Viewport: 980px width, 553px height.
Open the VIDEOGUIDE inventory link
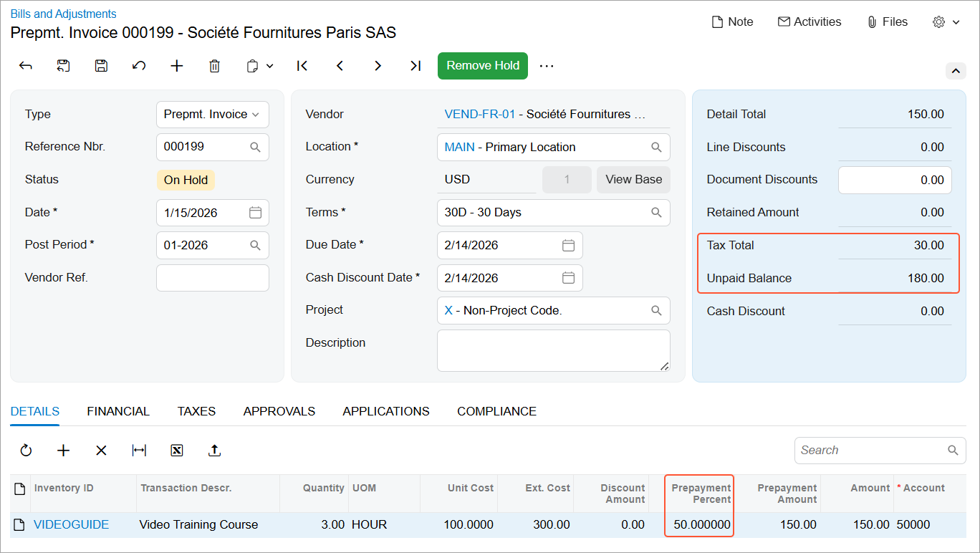pos(71,525)
